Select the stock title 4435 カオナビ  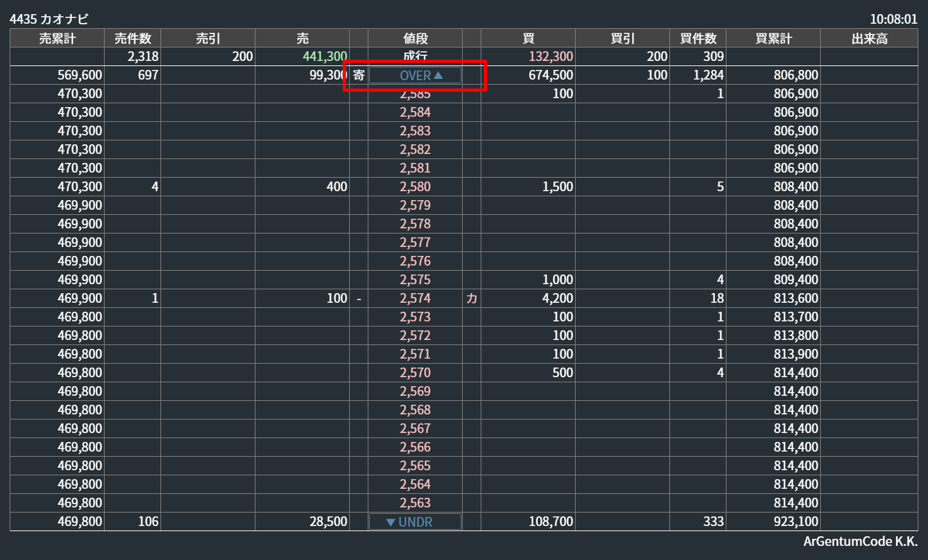[49, 19]
